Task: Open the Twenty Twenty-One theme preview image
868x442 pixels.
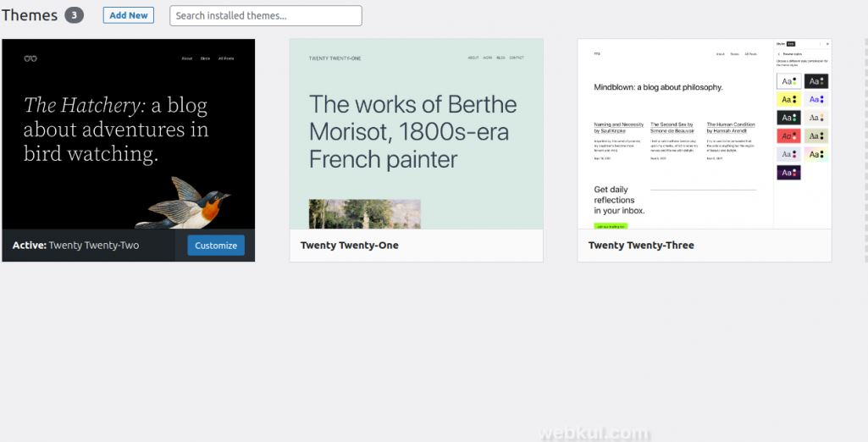Action: (x=417, y=134)
